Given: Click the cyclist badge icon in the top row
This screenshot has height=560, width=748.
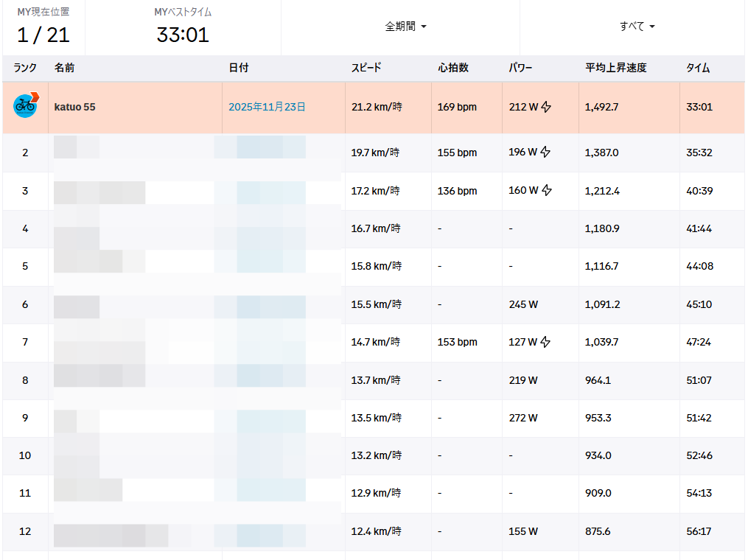Looking at the screenshot, I should tap(25, 105).
